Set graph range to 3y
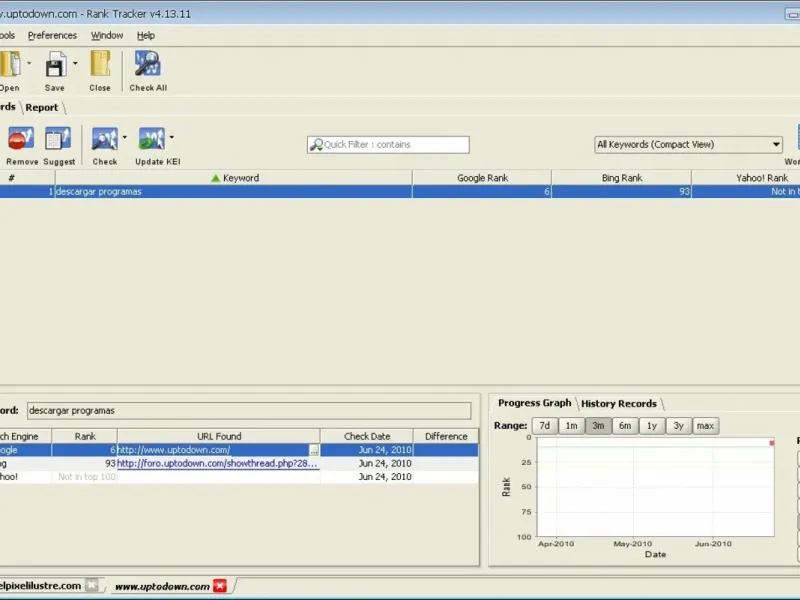 tap(678, 426)
